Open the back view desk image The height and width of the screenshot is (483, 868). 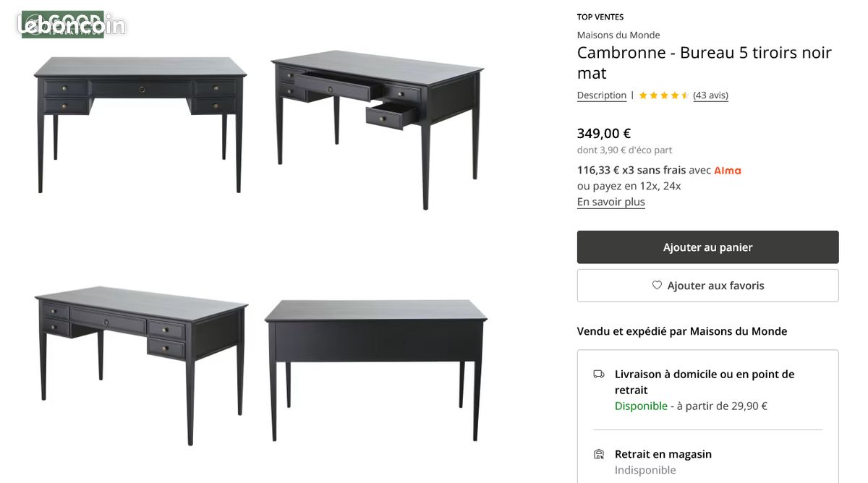(375, 367)
